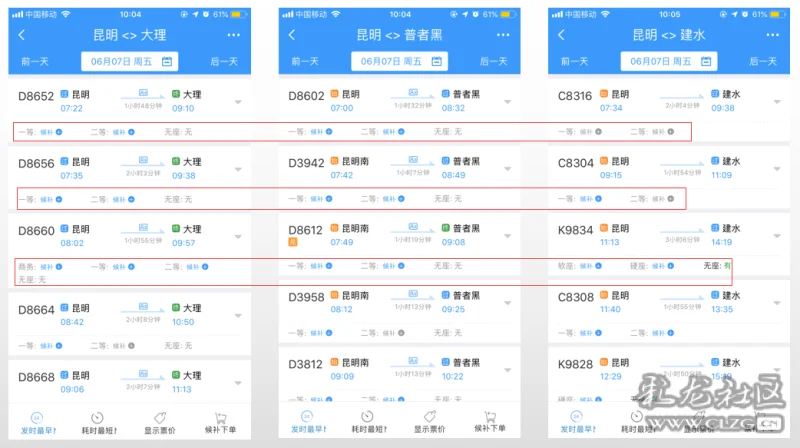The image size is (800, 448).
Task: Tap 候补下单 on 大理 screen
Action: click(220, 424)
